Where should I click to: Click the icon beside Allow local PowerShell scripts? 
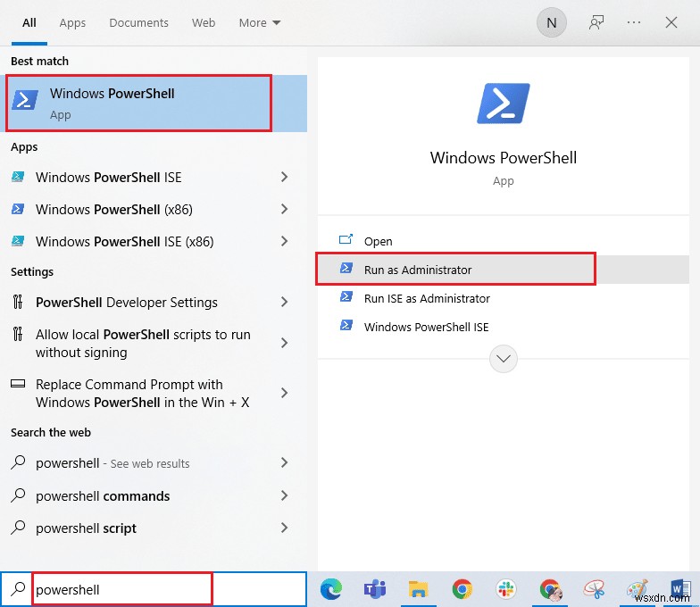pyautogui.click(x=18, y=334)
